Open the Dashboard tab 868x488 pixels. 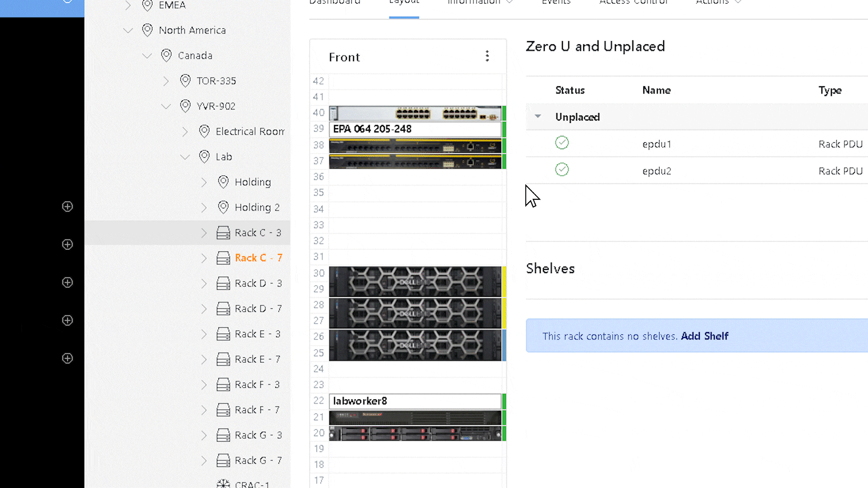(335, 2)
